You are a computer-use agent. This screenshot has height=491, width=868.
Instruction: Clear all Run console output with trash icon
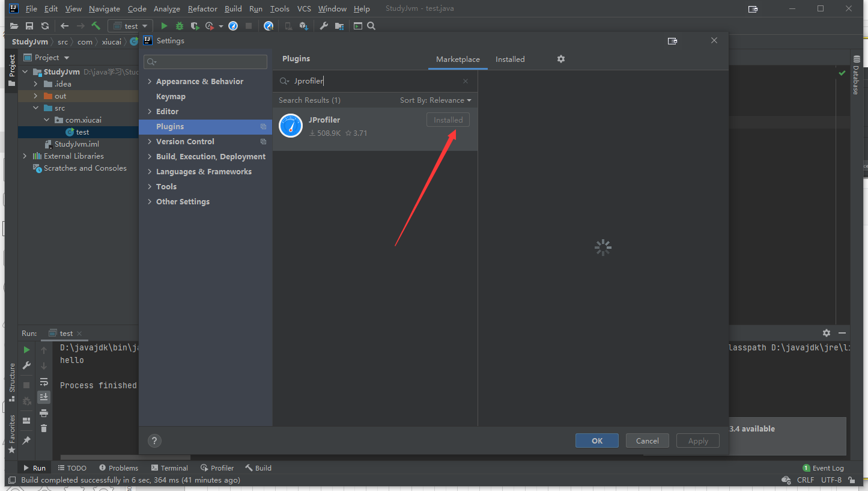pos(44,428)
